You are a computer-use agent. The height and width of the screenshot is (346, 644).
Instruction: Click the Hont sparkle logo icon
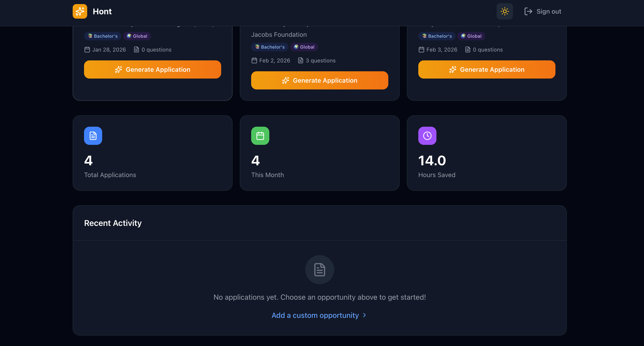80,11
